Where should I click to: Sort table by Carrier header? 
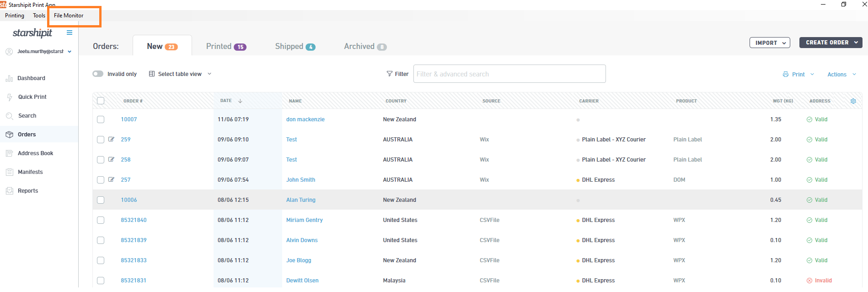tap(589, 101)
